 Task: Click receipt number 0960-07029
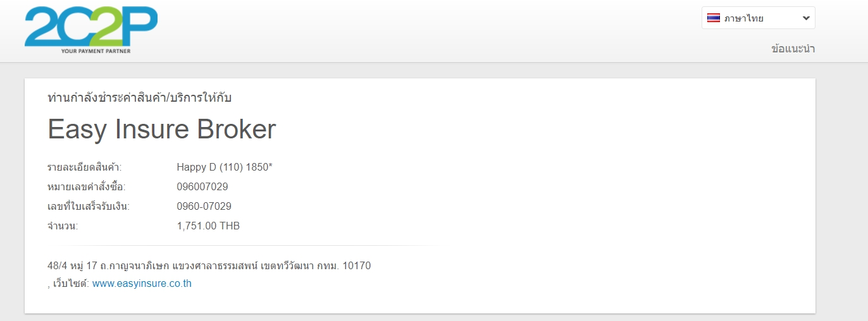pyautogui.click(x=204, y=207)
